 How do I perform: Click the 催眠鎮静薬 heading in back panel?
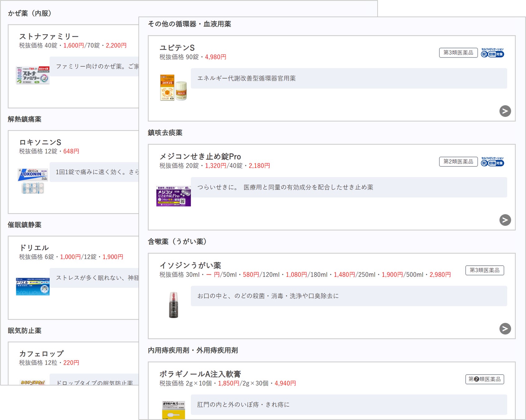click(25, 225)
